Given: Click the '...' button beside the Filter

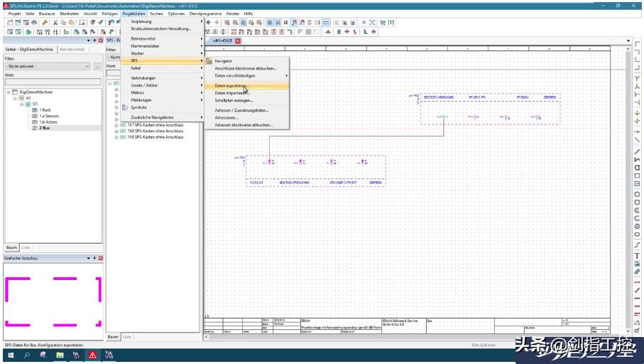Looking at the screenshot, I should pos(97,66).
